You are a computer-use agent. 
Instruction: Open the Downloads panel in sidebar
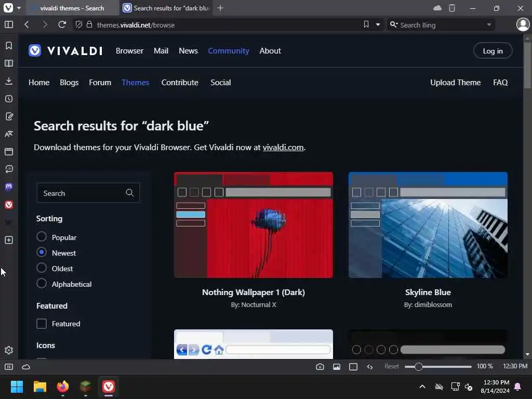(x=9, y=81)
